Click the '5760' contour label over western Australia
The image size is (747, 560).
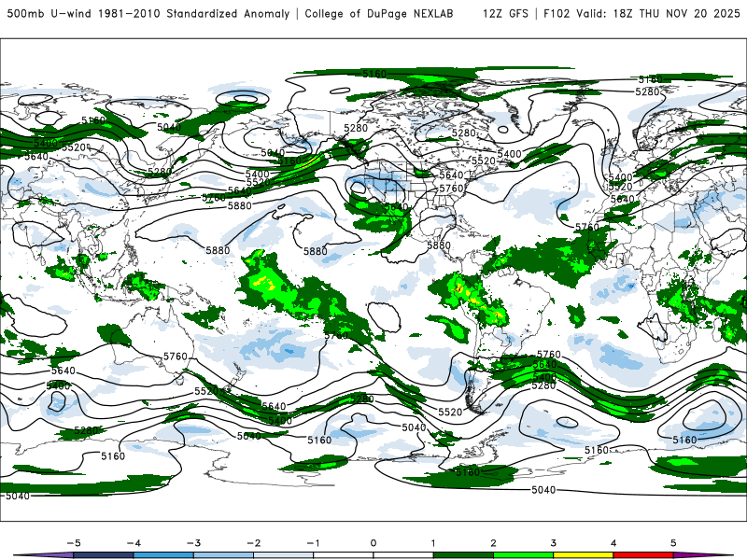point(176,357)
